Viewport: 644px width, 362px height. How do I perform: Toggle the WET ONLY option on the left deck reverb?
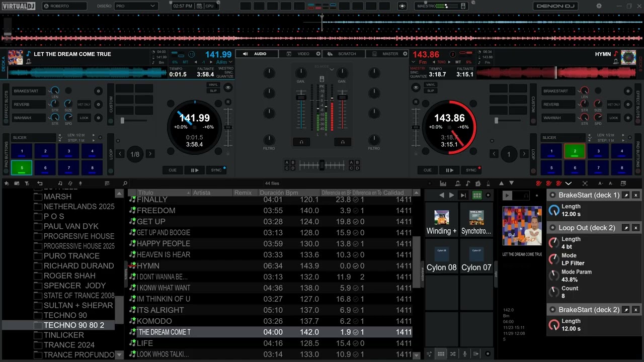coord(84,105)
